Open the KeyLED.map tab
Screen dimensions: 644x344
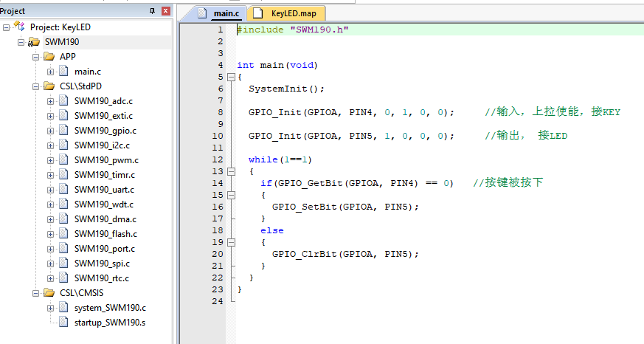(x=286, y=13)
